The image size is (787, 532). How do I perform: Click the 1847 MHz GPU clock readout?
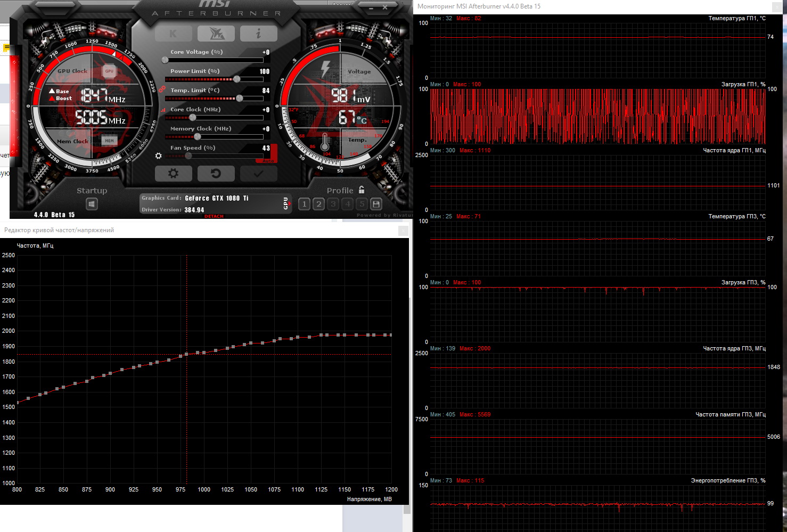(103, 96)
